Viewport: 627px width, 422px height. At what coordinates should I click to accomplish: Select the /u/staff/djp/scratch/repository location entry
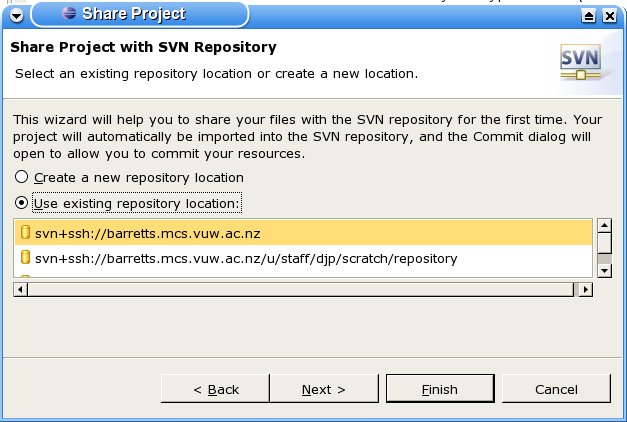coord(304,258)
